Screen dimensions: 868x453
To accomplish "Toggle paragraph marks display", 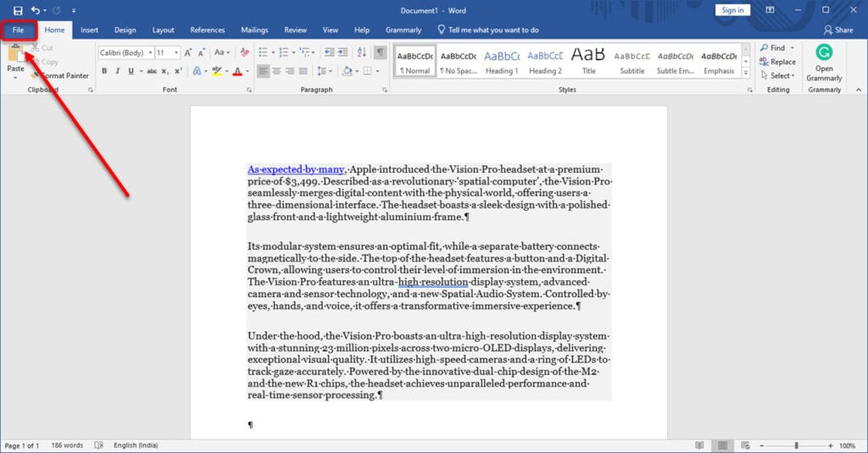I will tap(381, 52).
